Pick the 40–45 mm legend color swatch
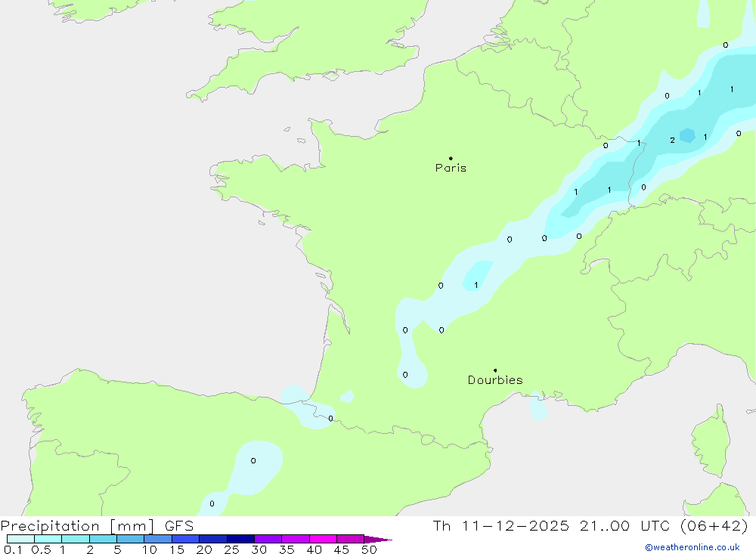 point(323,539)
